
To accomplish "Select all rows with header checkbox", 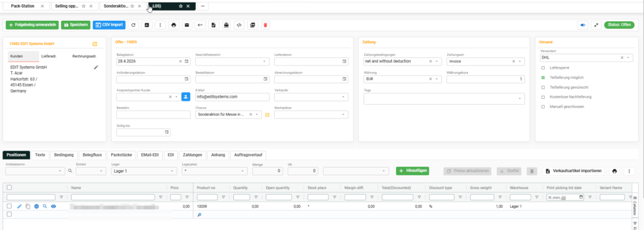I will tap(9, 187).
